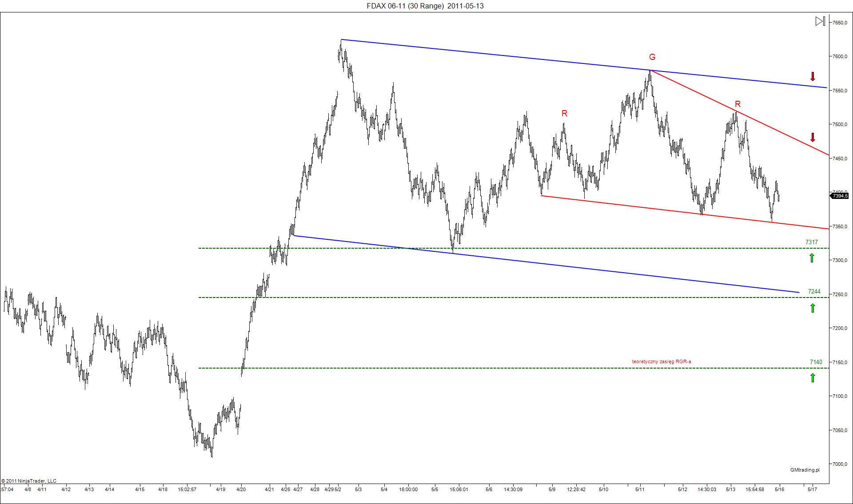This screenshot has height=504, width=853.
Task: Select the 7140 green support level label
Action: point(816,362)
